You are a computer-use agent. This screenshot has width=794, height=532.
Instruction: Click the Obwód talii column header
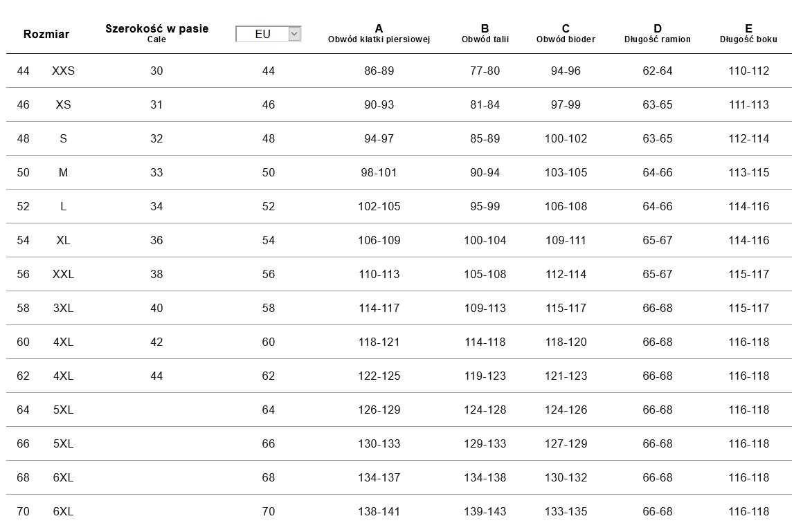(485, 33)
